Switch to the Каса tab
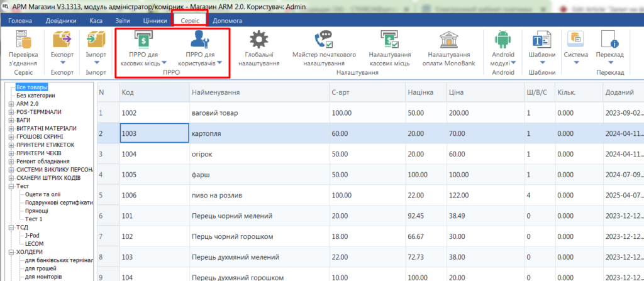 (96, 21)
